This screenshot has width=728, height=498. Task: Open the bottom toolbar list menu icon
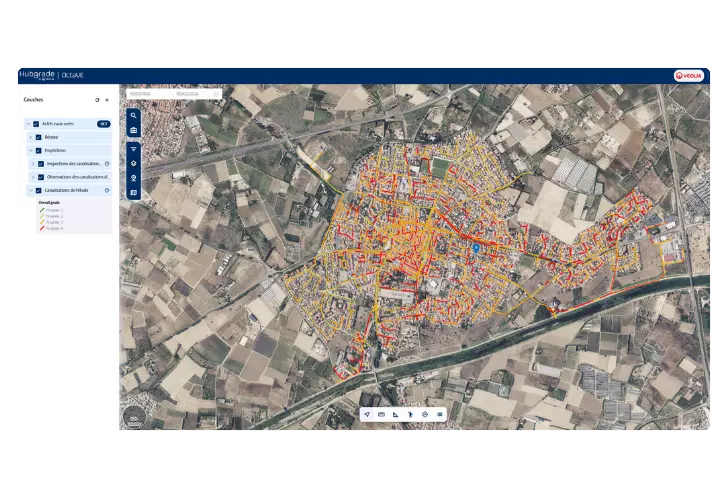pos(440,414)
